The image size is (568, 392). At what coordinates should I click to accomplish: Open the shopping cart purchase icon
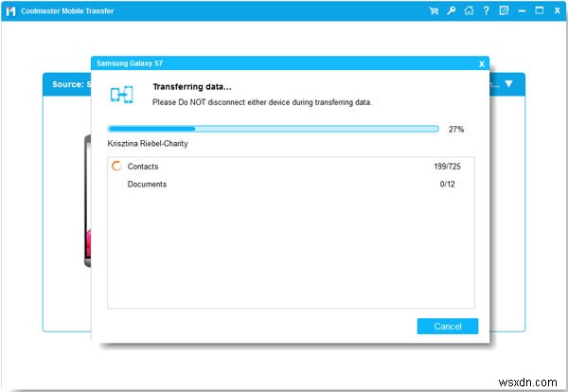tap(434, 10)
